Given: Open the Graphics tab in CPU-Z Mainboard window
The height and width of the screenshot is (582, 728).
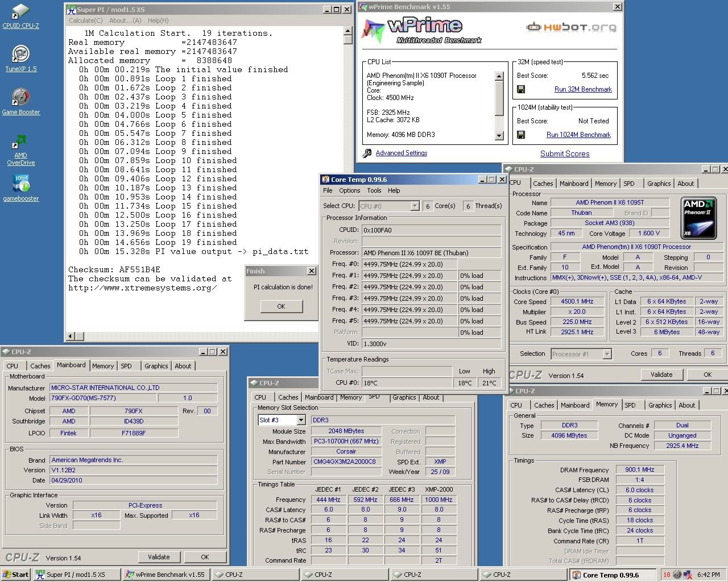Looking at the screenshot, I should pyautogui.click(x=156, y=366).
